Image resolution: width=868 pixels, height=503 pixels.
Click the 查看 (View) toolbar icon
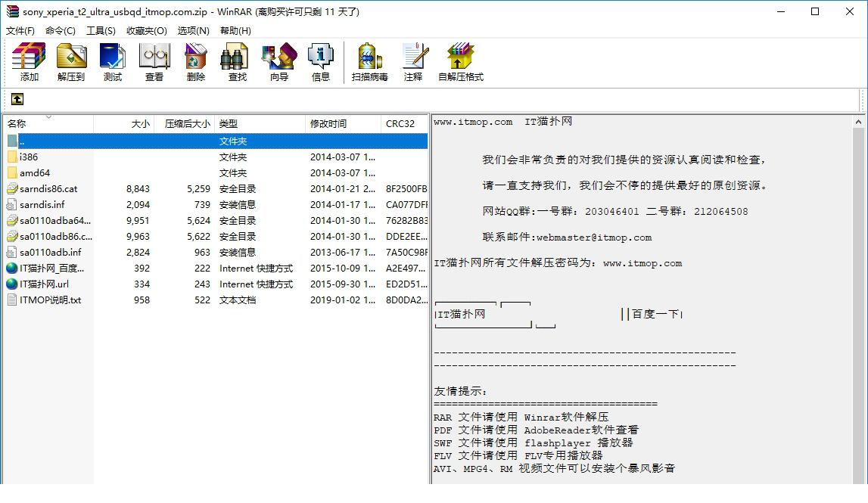click(154, 56)
